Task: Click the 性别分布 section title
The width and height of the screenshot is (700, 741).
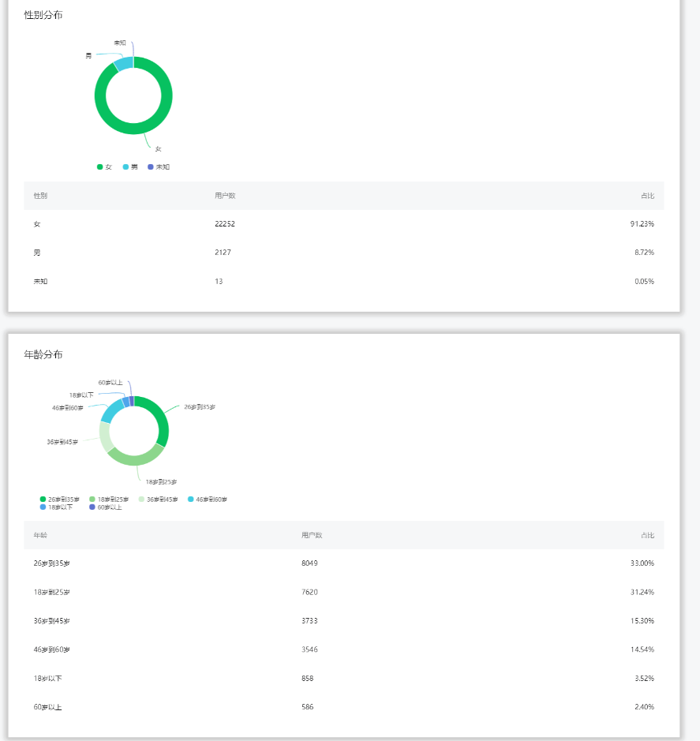Action: (x=43, y=15)
